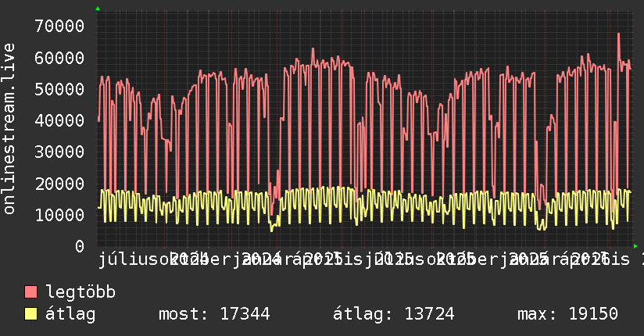Viewport: 644px width, 336px height.
Task: Click the yellow átlag legend swatch
Action: (x=30, y=313)
